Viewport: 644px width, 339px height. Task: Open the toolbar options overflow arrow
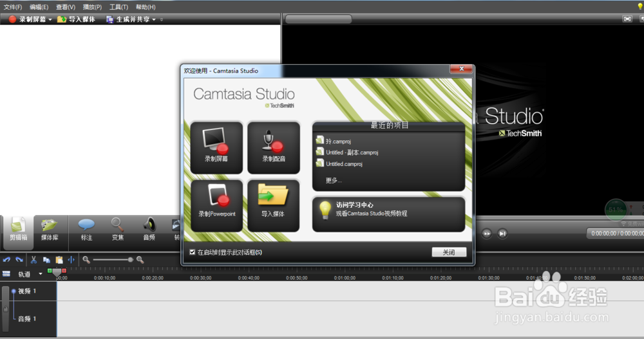[x=162, y=19]
